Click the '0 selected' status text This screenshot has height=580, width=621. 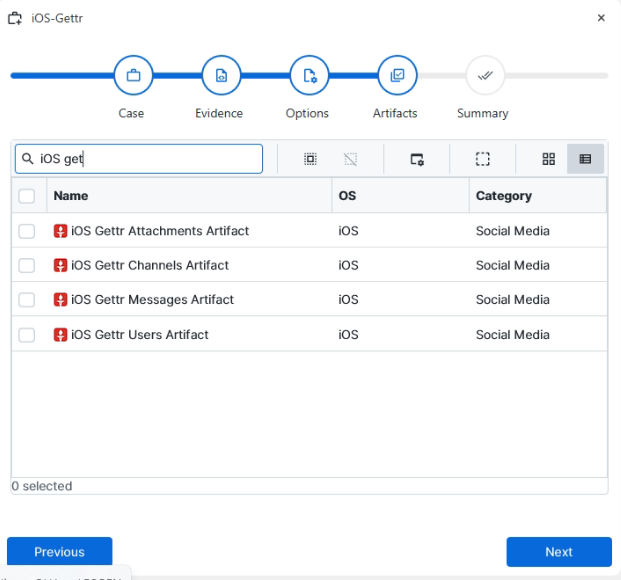pos(42,486)
